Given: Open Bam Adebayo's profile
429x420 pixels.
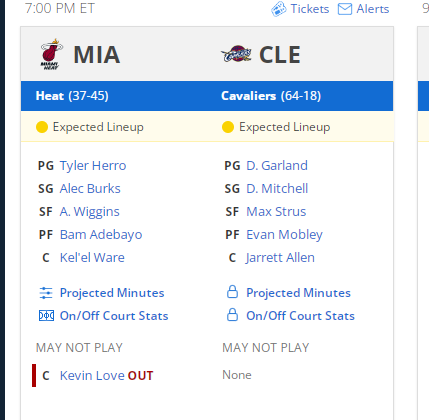Looking at the screenshot, I should (x=101, y=235).
